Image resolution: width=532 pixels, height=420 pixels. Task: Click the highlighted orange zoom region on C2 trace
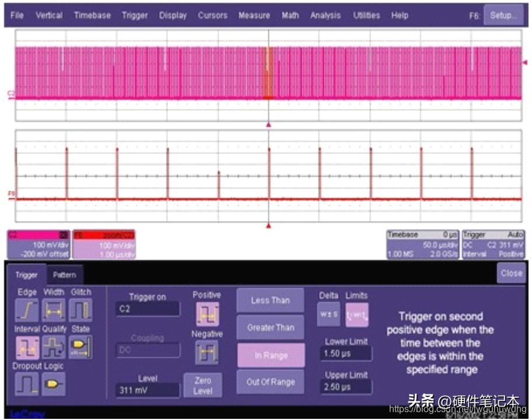point(268,73)
